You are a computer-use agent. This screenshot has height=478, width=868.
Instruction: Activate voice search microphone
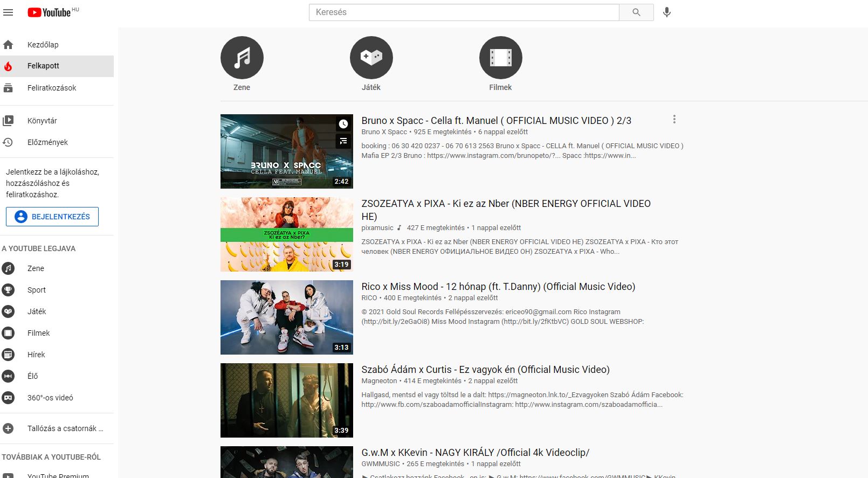pos(667,12)
